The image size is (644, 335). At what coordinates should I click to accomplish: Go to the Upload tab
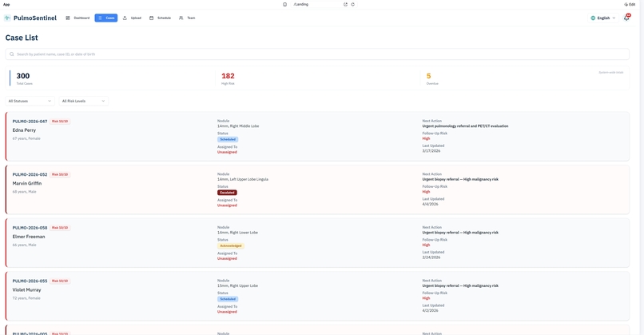tap(133, 18)
